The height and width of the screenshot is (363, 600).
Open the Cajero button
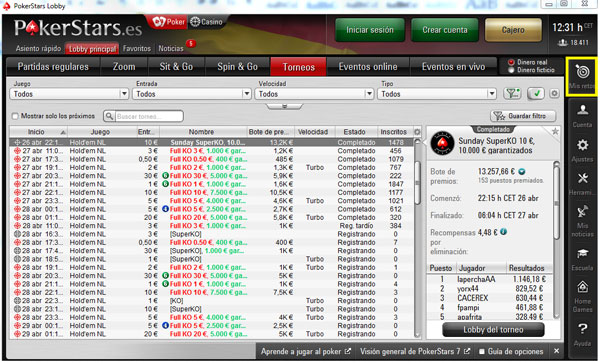tap(513, 30)
